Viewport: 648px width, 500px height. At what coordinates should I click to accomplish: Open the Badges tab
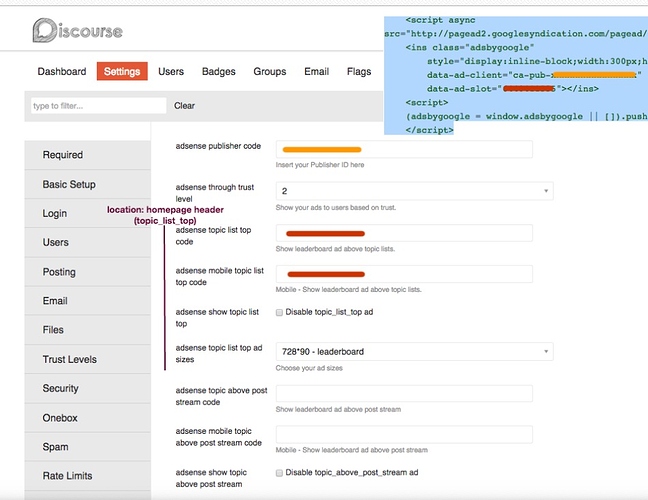(219, 71)
